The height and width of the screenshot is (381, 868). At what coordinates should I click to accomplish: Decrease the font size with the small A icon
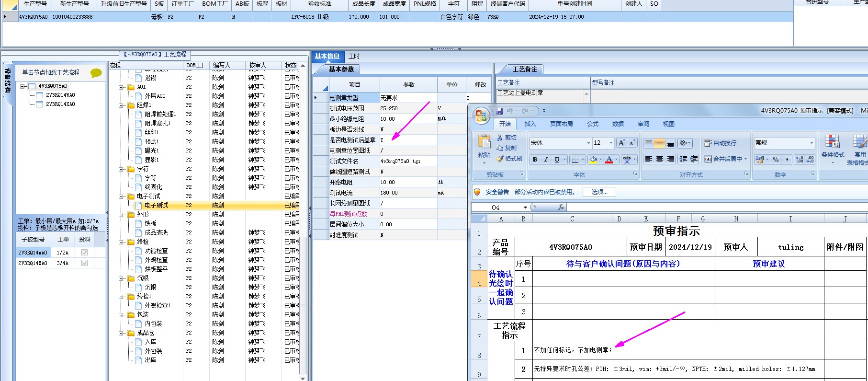(632, 143)
